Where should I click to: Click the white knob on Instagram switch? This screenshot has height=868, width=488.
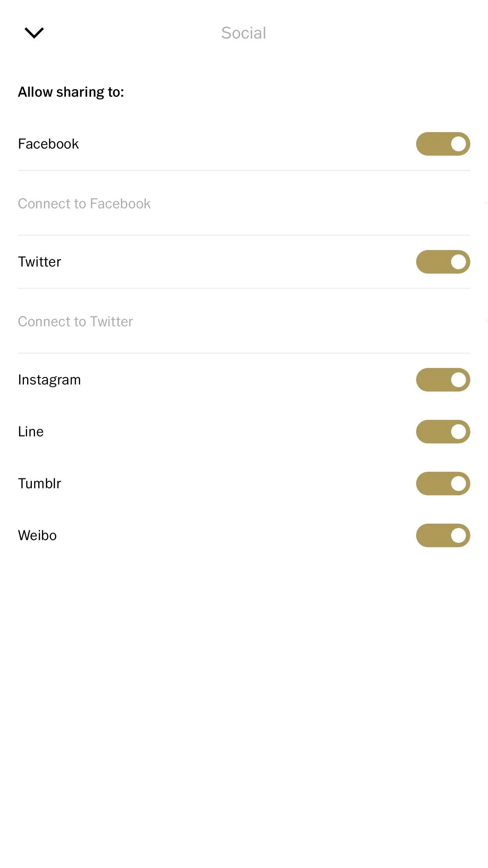click(458, 380)
